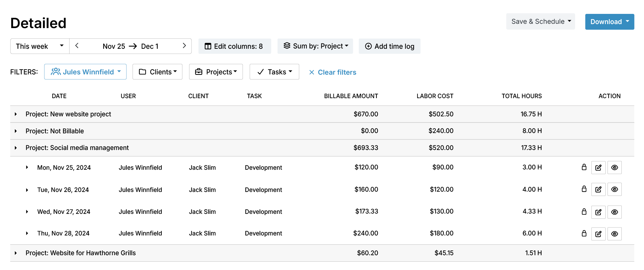Image resolution: width=644 pixels, height=270 pixels.
Task: Click lock icon for Mon, Nov 25 entry
Action: click(x=584, y=167)
